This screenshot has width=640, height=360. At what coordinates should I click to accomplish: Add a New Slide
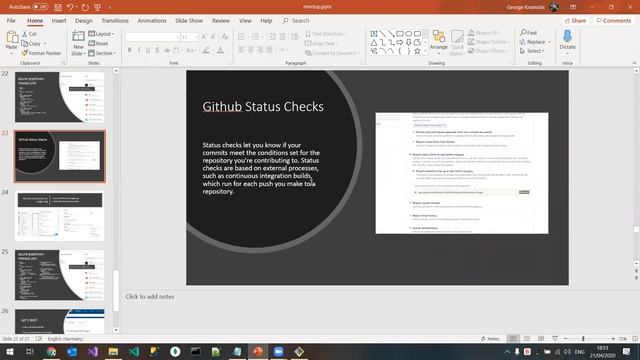[x=78, y=43]
